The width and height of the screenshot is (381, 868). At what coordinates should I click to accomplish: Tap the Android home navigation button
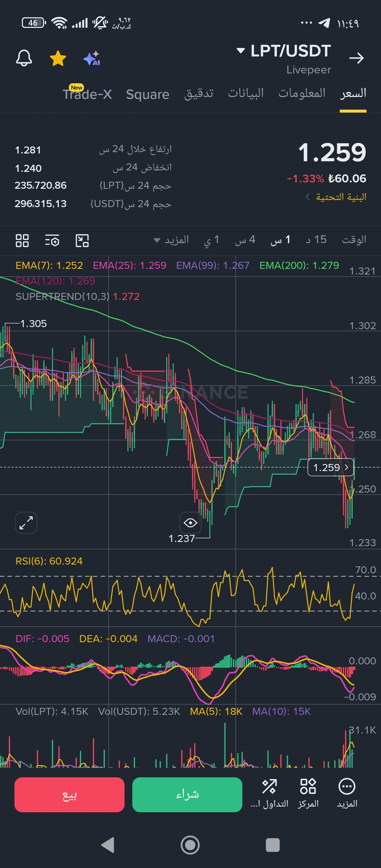point(190,845)
